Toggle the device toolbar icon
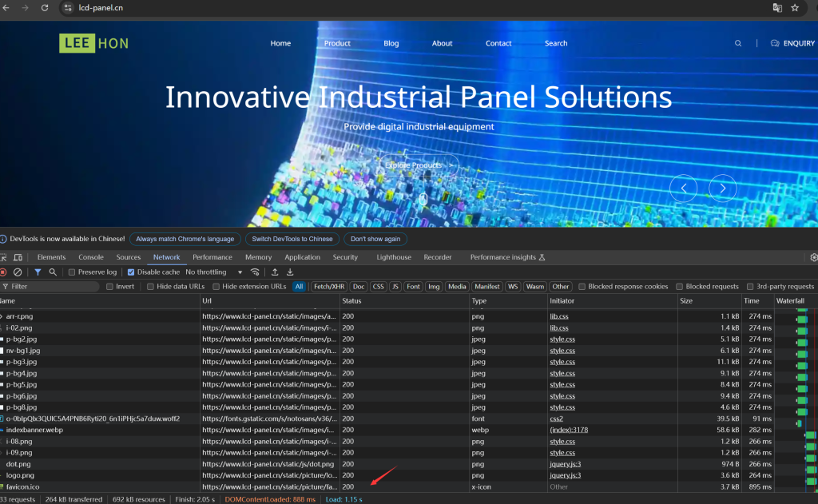Image resolution: width=818 pixels, height=504 pixels. 18,257
